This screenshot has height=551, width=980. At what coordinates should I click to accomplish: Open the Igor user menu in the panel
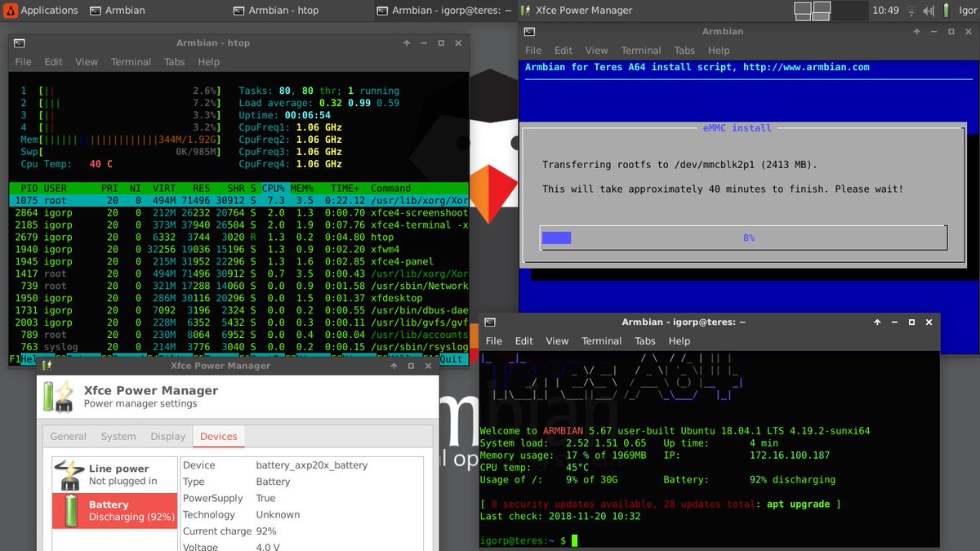(x=969, y=11)
